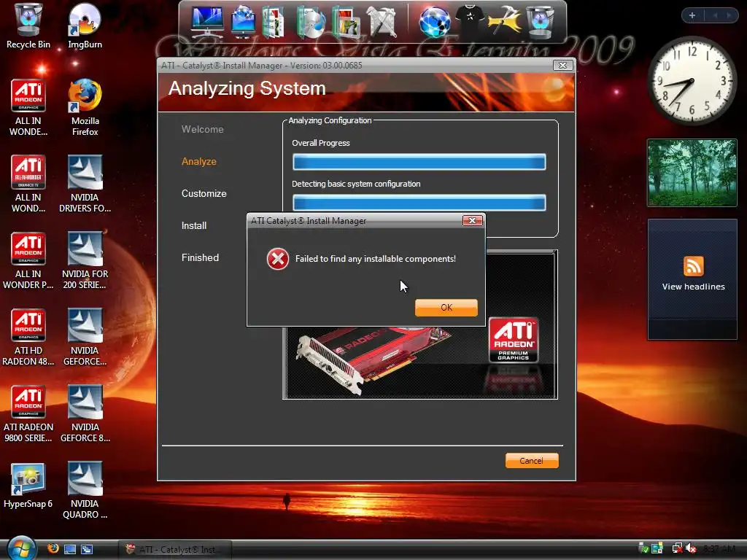This screenshot has width=747, height=560.
Task: Click the dock recycle bin icon
Action: point(540,22)
